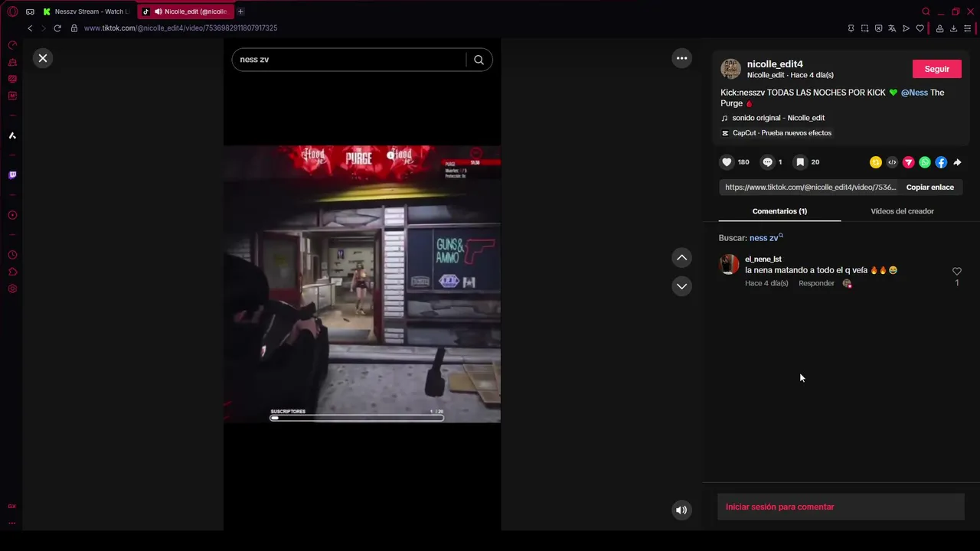Viewport: 980px width, 551px height.
Task: Open sonido original - Nicolle_edit sound
Action: (x=778, y=118)
